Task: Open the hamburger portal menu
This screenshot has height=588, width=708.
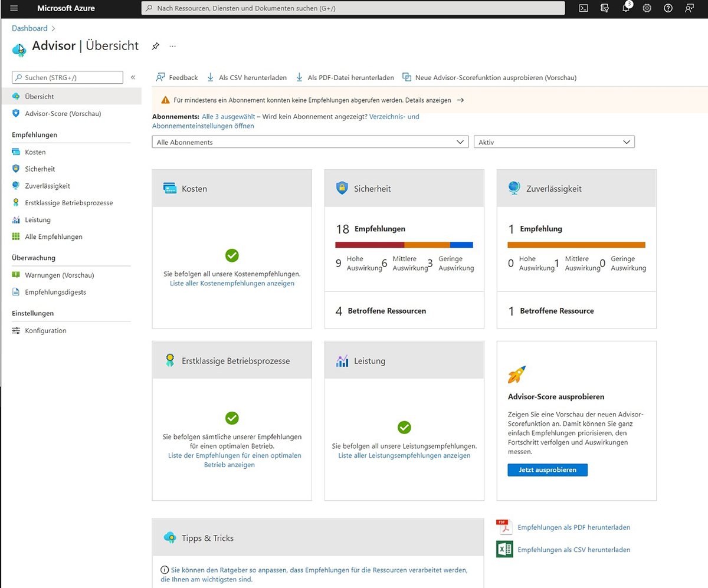Action: (14, 8)
